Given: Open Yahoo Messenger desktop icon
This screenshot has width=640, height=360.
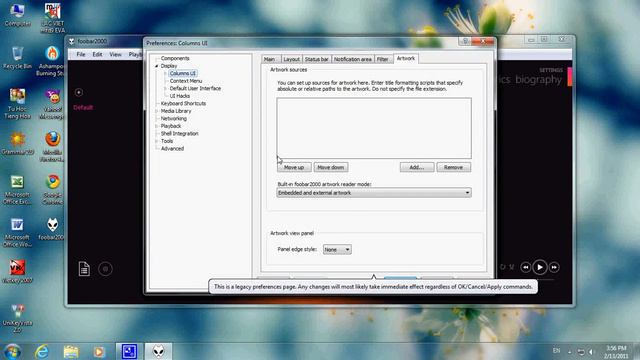Looking at the screenshot, I should click(52, 104).
